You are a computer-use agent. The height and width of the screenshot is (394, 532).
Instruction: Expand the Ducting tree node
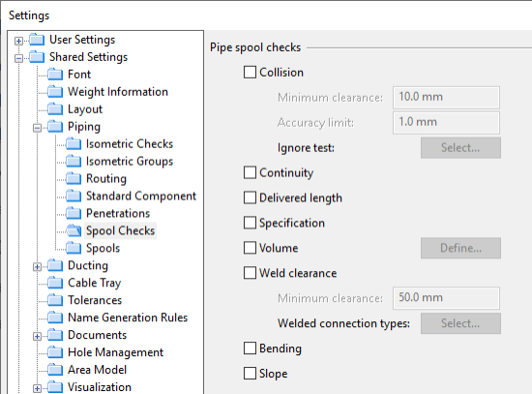pos(37,267)
